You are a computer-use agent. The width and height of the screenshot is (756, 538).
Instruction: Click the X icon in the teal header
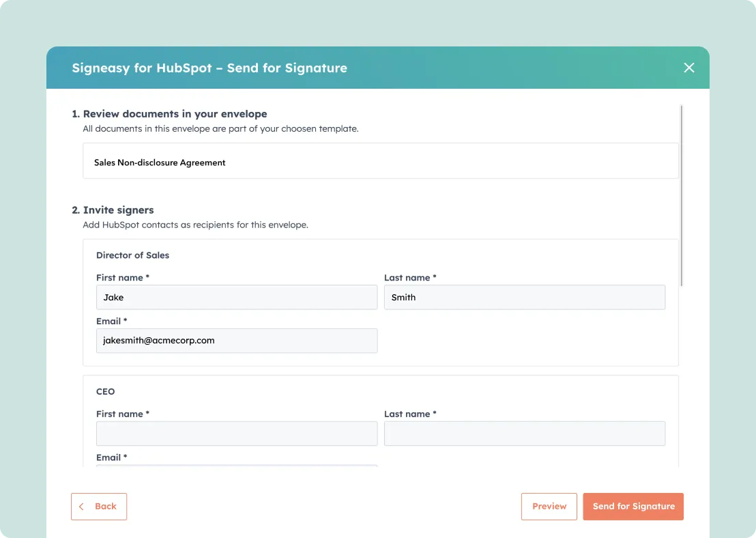point(688,68)
